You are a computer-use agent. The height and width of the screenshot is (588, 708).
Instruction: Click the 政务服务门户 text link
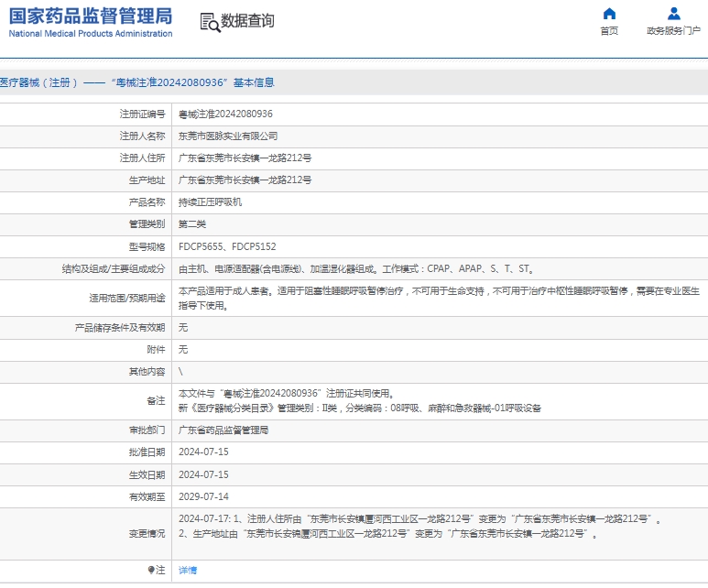pyautogui.click(x=674, y=31)
